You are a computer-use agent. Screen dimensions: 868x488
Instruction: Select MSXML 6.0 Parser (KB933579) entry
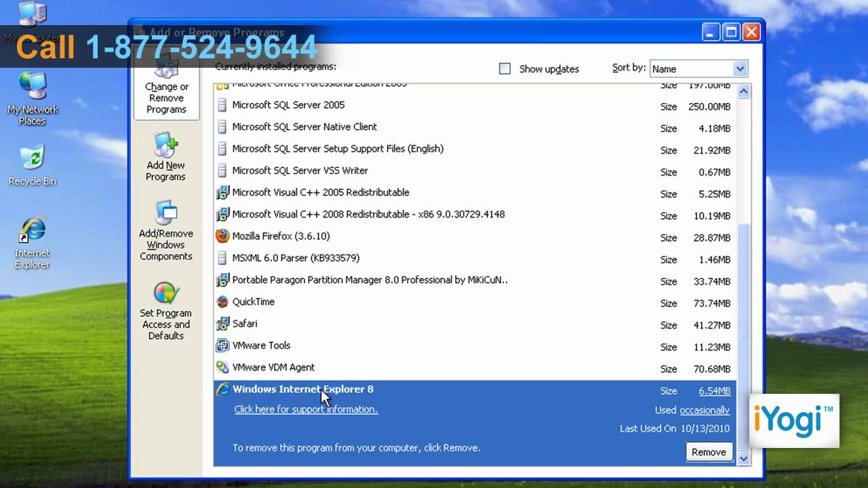pos(473,258)
